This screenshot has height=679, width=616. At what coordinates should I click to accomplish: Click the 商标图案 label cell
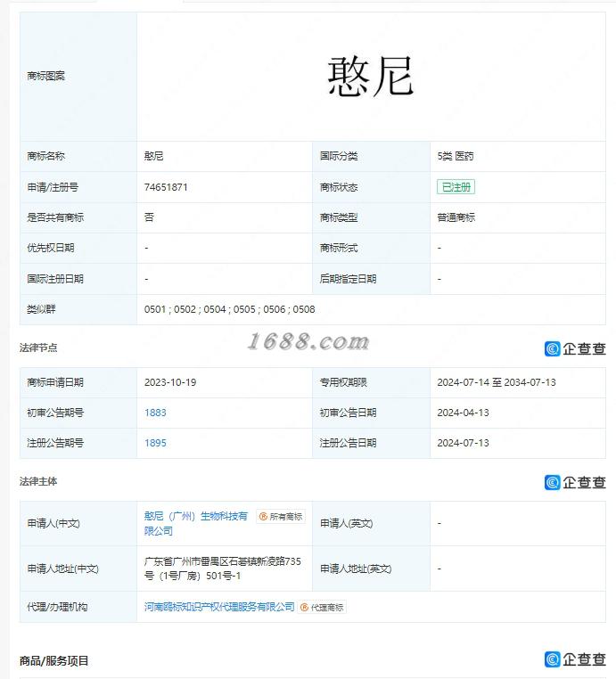[x=78, y=77]
